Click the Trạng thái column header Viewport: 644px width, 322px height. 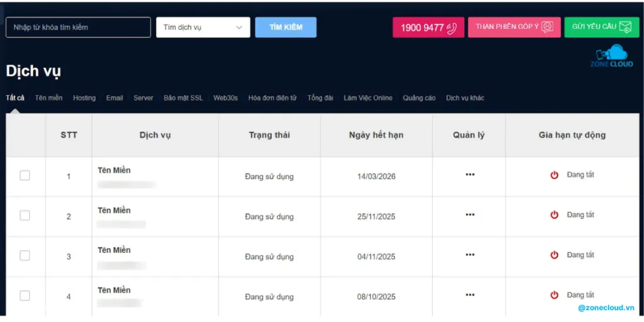click(x=269, y=135)
